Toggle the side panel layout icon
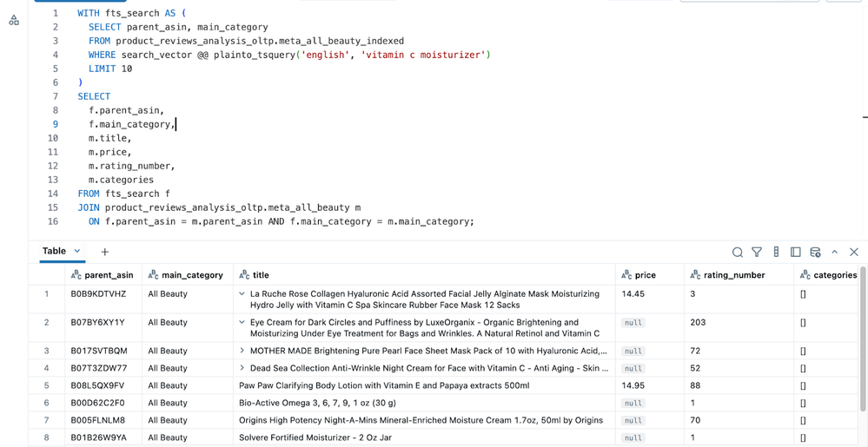This screenshot has height=447, width=868. pyautogui.click(x=795, y=252)
